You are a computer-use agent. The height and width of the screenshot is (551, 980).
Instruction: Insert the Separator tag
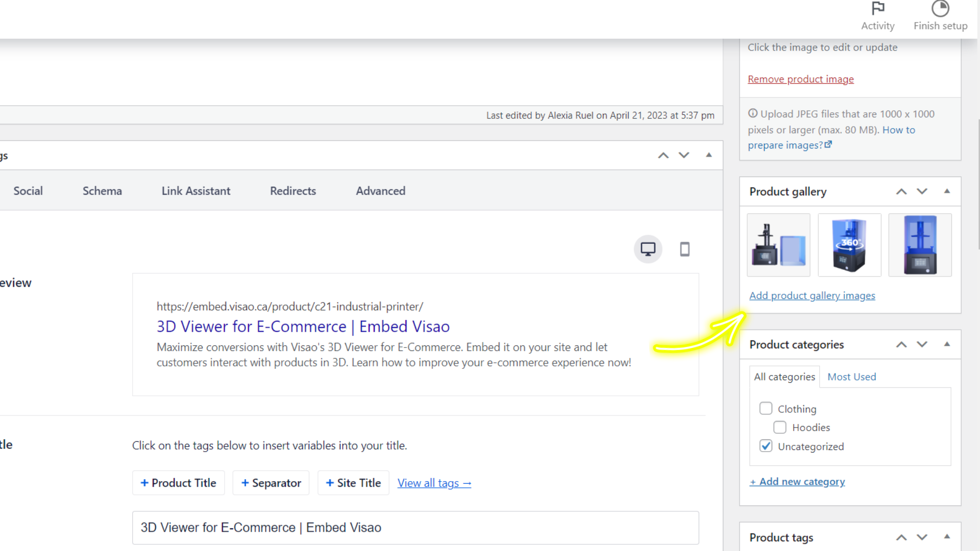pos(271,483)
